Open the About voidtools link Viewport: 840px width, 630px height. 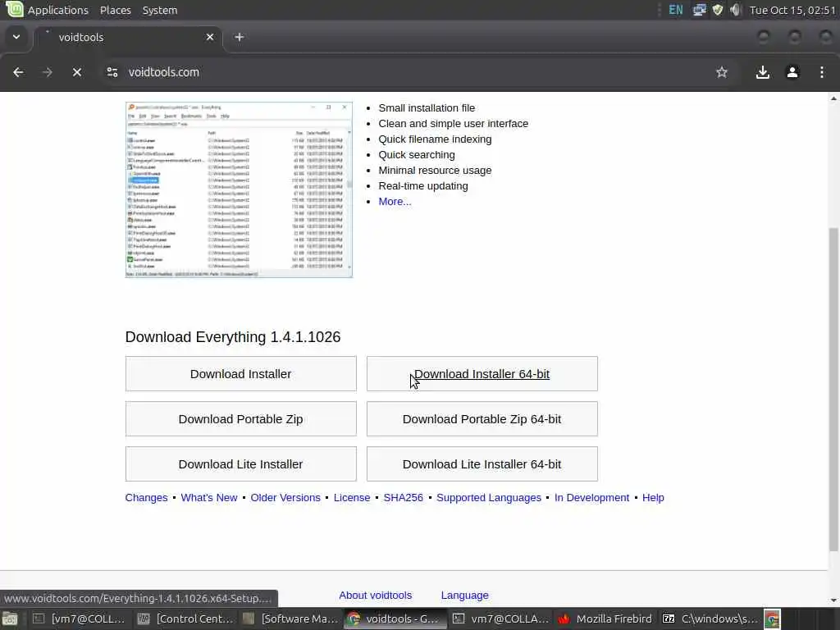click(x=376, y=596)
